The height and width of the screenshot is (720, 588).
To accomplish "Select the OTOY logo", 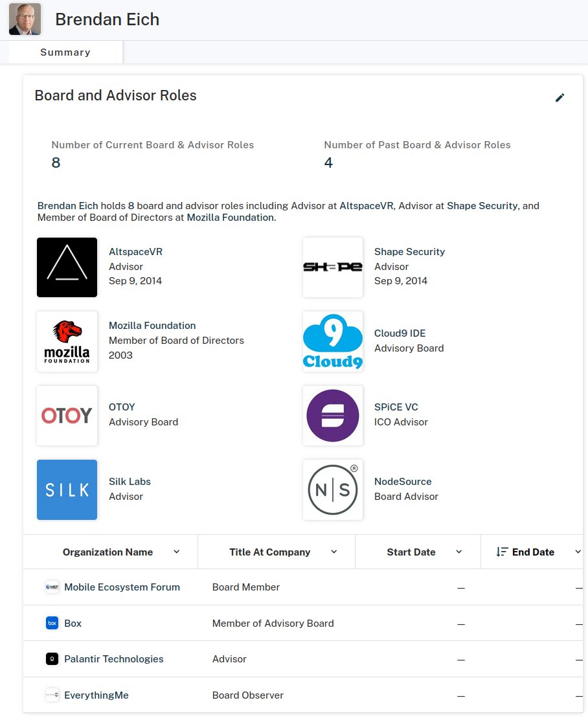I will point(67,416).
